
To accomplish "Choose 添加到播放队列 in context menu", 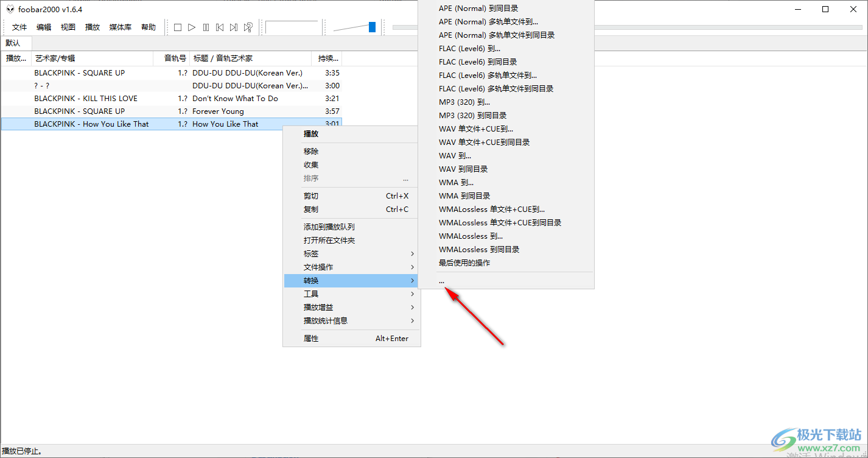I will pyautogui.click(x=352, y=227).
